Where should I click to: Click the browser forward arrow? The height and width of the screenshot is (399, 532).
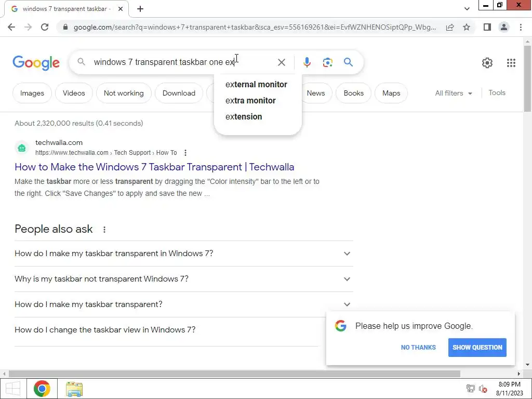point(28,27)
